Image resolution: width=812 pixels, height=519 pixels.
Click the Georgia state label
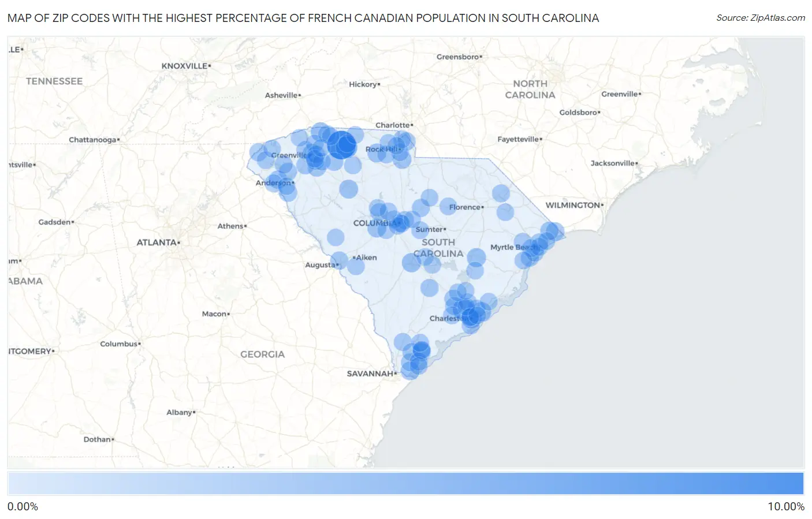tap(263, 354)
